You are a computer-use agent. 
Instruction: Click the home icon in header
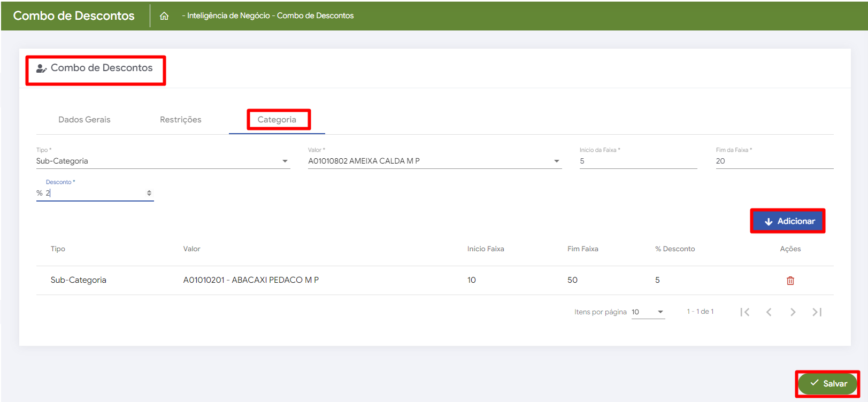(x=164, y=16)
